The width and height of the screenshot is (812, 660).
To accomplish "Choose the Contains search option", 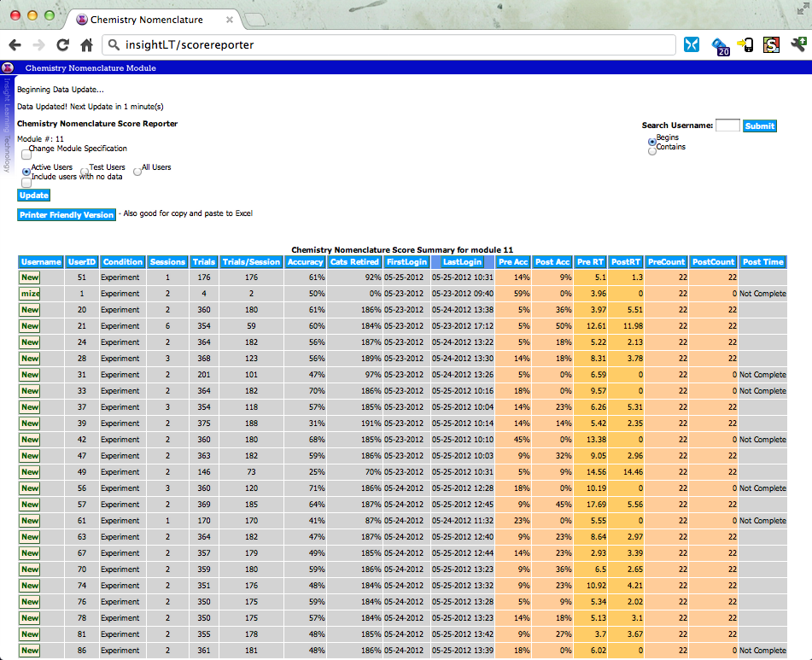I will pyautogui.click(x=652, y=151).
